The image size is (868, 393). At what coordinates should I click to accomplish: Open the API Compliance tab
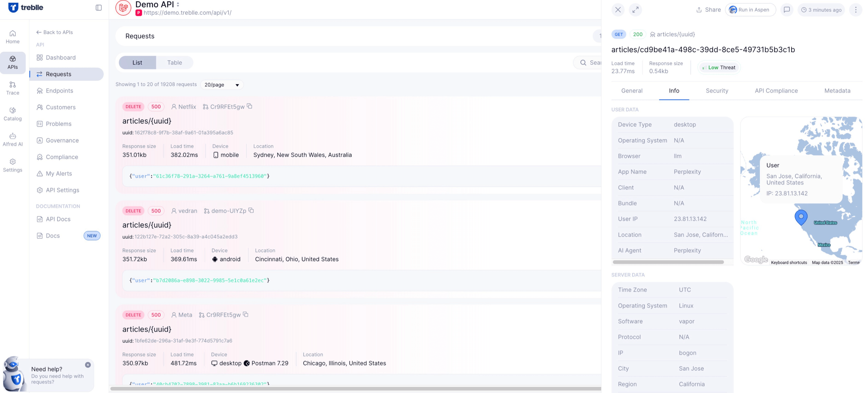(776, 91)
